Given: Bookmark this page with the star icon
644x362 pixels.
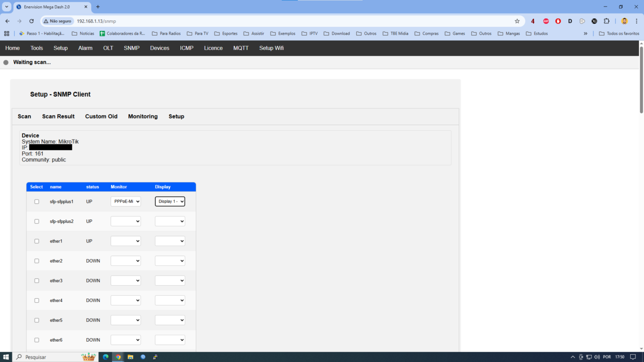Looking at the screenshot, I should click(x=517, y=21).
